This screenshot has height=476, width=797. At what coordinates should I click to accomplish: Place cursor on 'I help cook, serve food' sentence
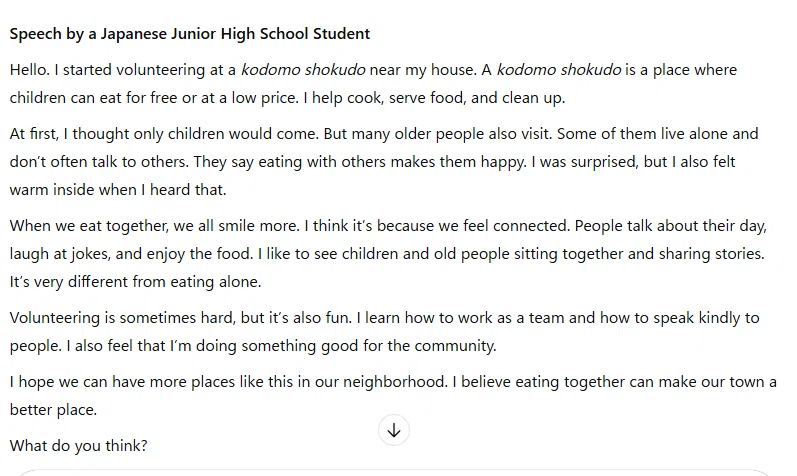click(434, 98)
